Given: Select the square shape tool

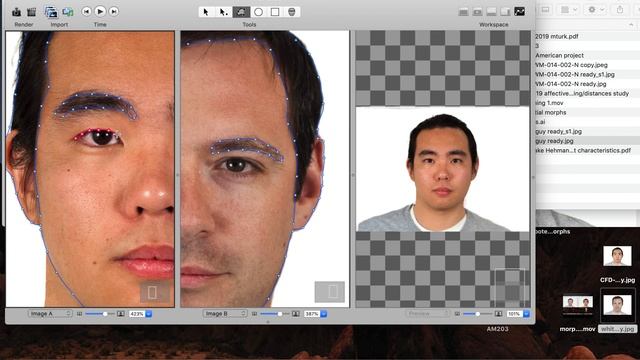Looking at the screenshot, I should pyautogui.click(x=275, y=12).
